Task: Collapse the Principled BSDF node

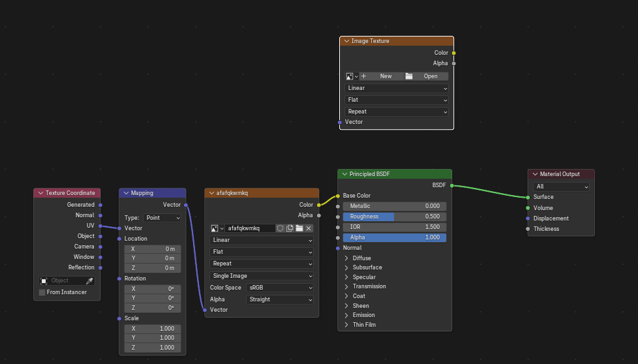Action: pos(344,174)
